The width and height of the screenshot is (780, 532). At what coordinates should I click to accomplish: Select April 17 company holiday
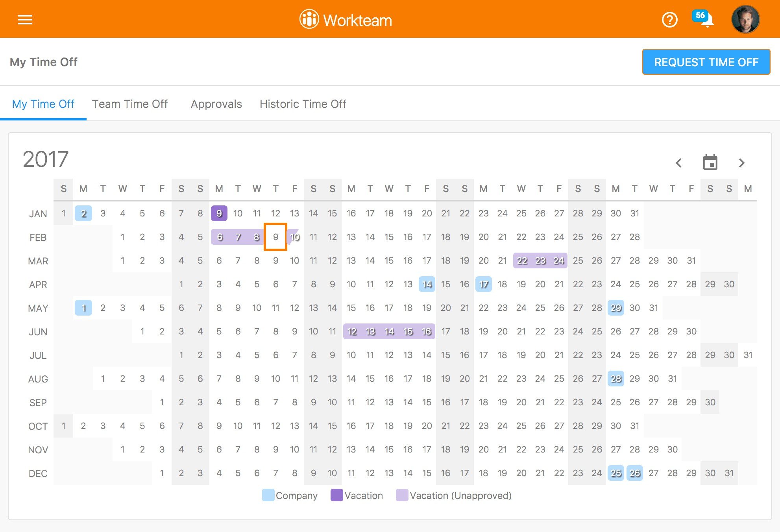pos(484,284)
